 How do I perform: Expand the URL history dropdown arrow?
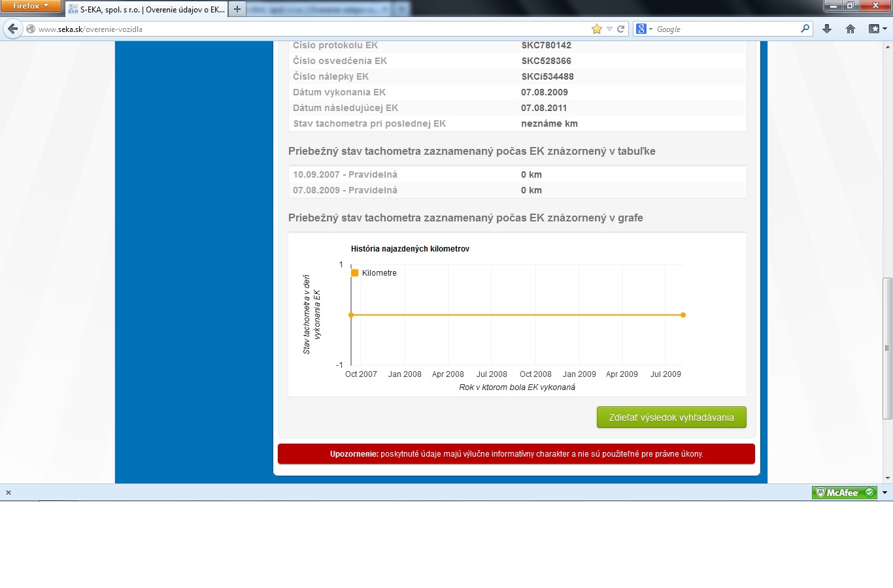click(609, 29)
